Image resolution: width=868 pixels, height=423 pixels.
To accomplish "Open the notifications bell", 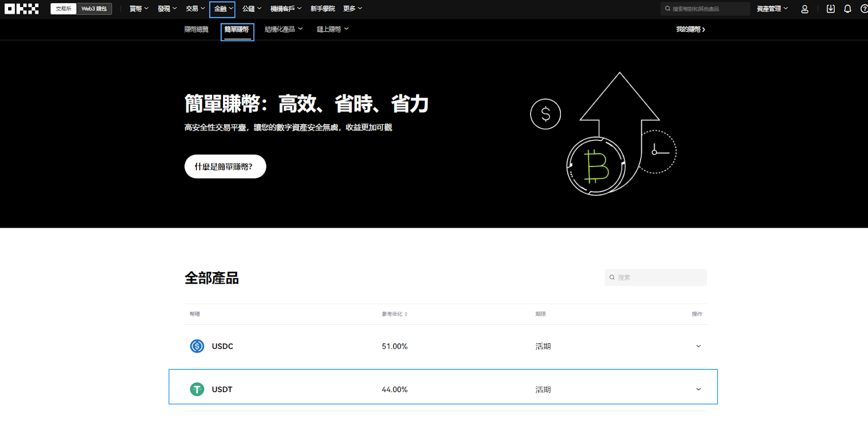I will click(847, 9).
